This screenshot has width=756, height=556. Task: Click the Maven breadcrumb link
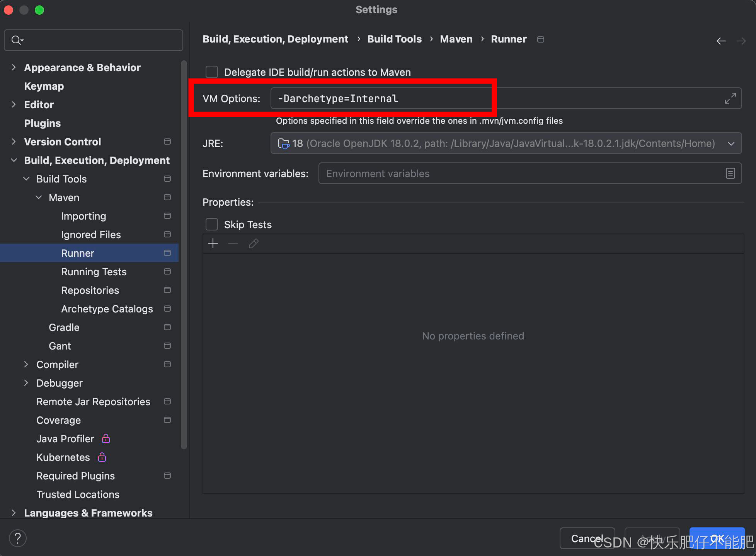pyautogui.click(x=456, y=39)
